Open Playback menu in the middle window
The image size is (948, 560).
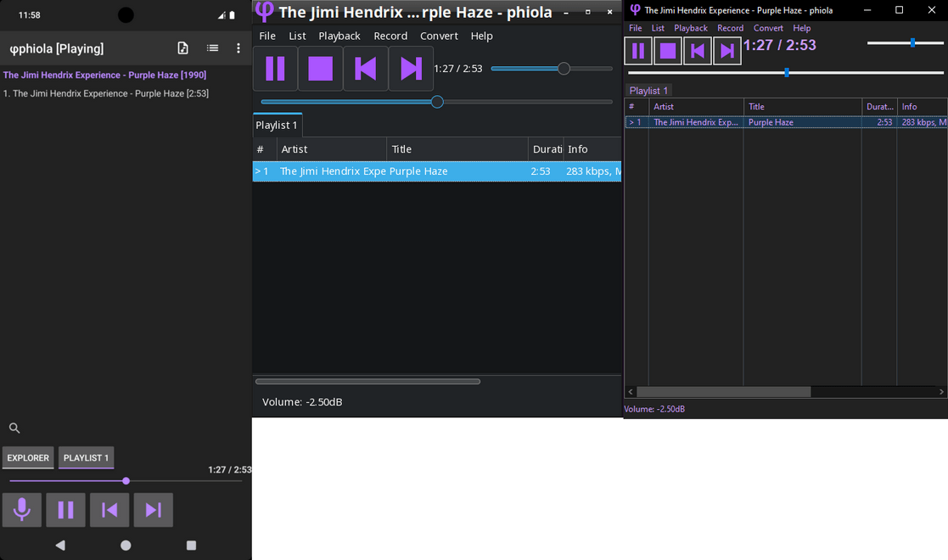tap(339, 36)
